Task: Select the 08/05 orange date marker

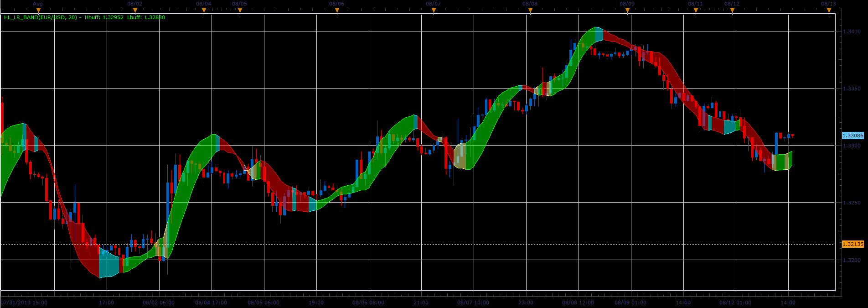Action: (x=240, y=10)
